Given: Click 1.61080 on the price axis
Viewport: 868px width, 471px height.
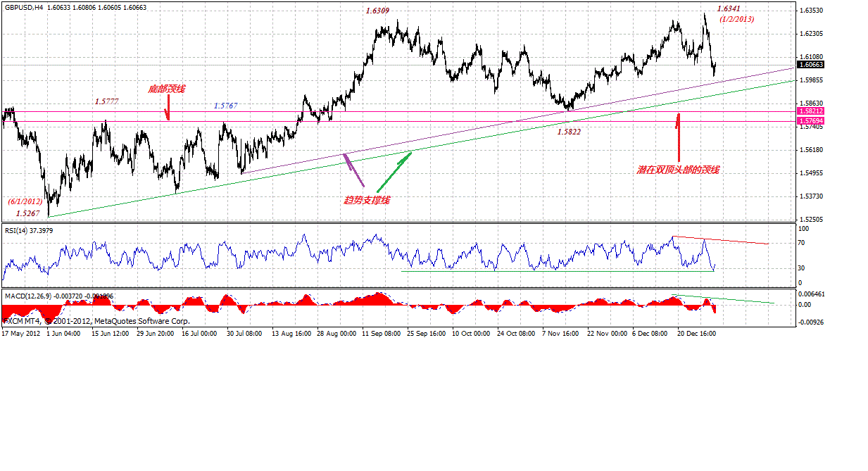Looking at the screenshot, I should [811, 57].
